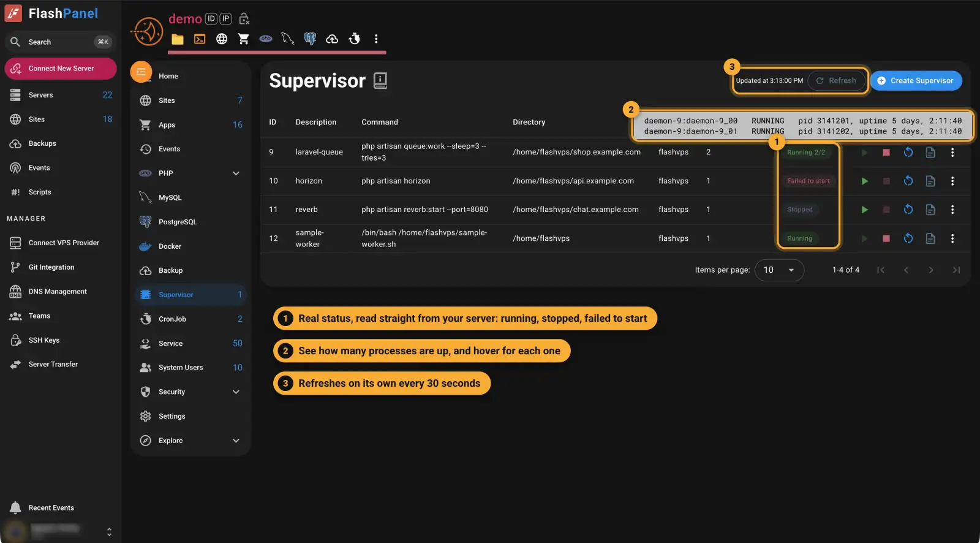Expand the Explore submenu
This screenshot has width=980, height=543.
236,441
